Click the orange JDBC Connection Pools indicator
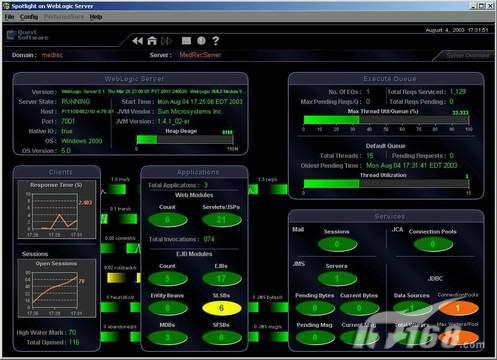 (x=459, y=308)
